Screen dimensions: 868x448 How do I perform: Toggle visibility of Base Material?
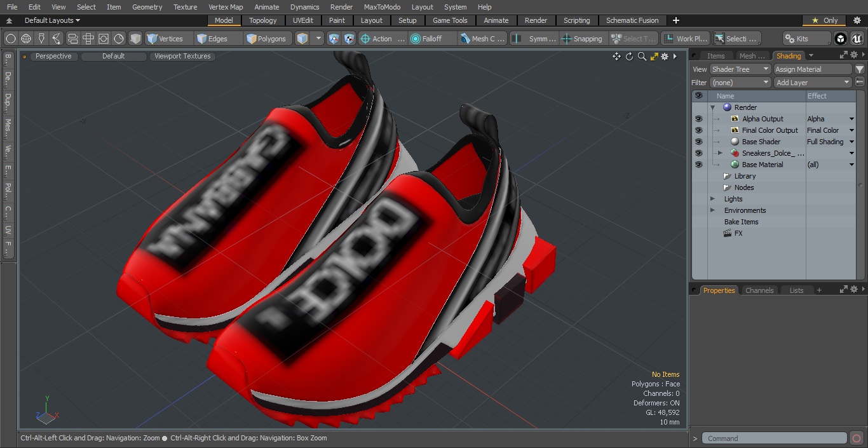click(698, 165)
